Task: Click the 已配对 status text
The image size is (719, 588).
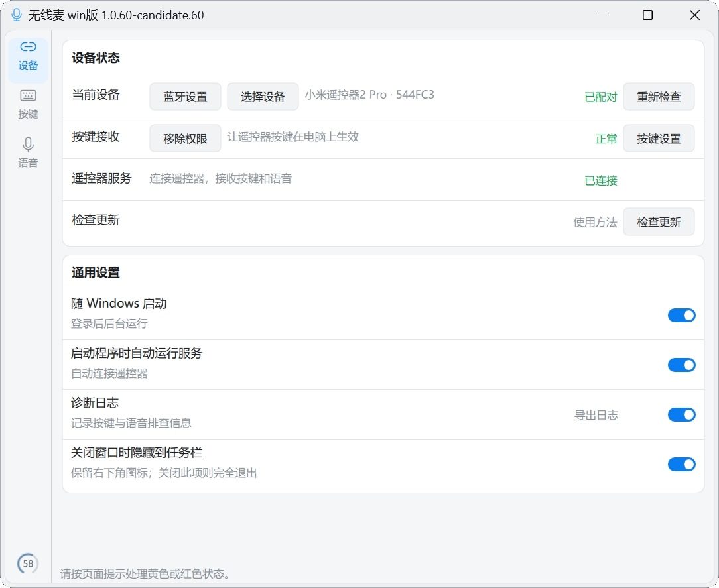Action: [x=601, y=97]
